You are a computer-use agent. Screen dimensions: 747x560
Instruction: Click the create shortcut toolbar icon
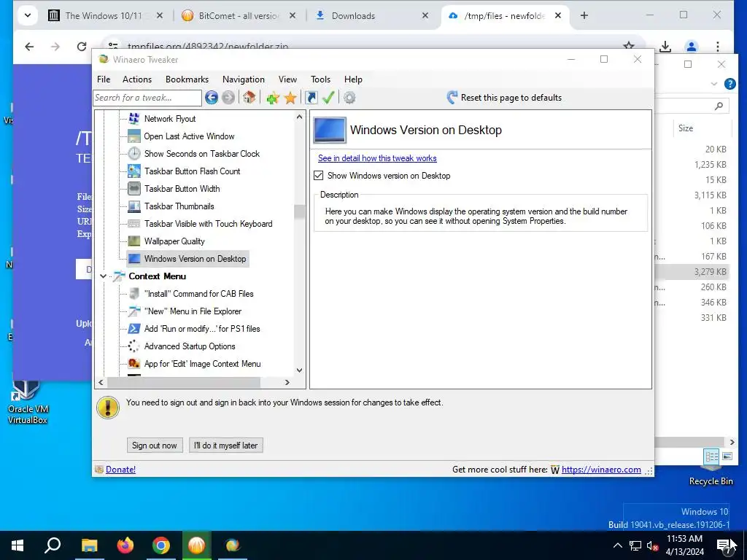[x=311, y=98]
